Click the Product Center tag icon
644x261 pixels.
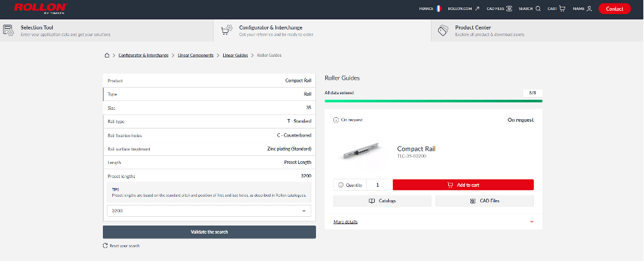[443, 30]
